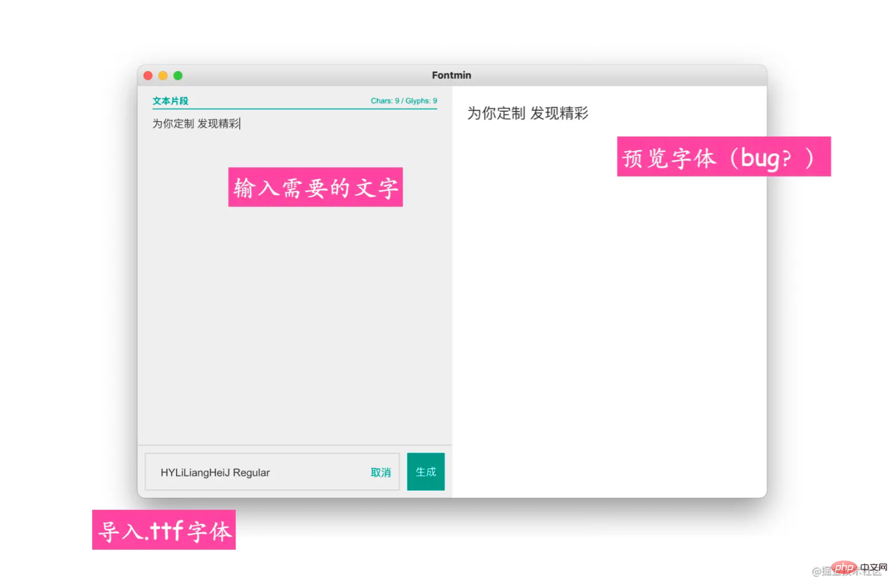This screenshot has width=894, height=588.
Task: Click the Fontmin title in the title bar
Action: point(452,75)
